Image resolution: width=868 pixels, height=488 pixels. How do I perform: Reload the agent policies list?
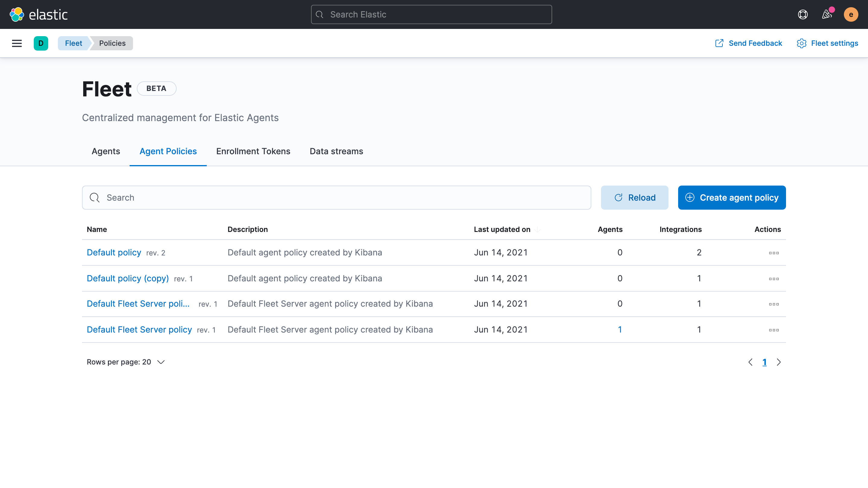pyautogui.click(x=634, y=198)
